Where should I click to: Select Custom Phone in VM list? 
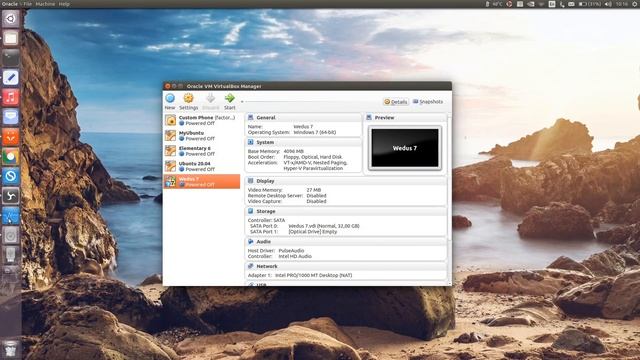tap(202, 120)
